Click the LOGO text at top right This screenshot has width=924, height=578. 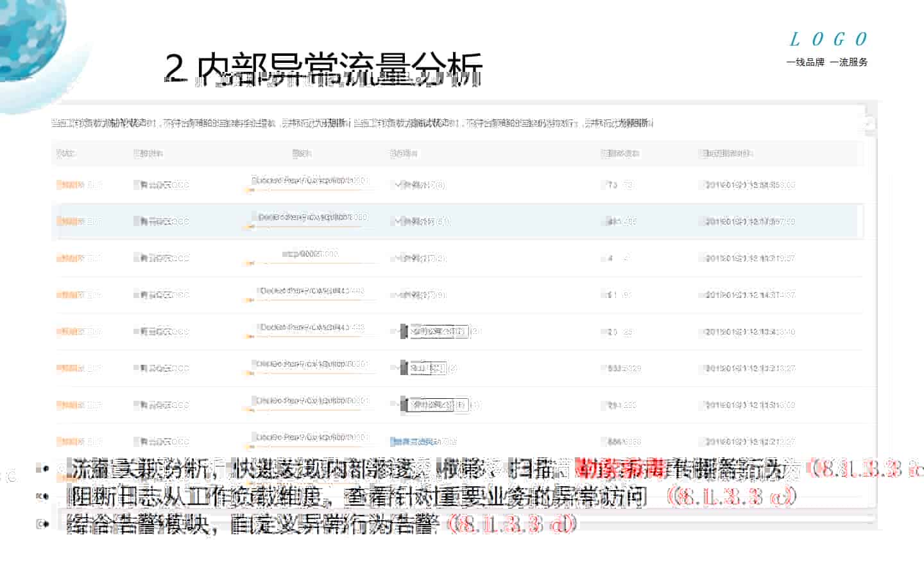click(828, 39)
